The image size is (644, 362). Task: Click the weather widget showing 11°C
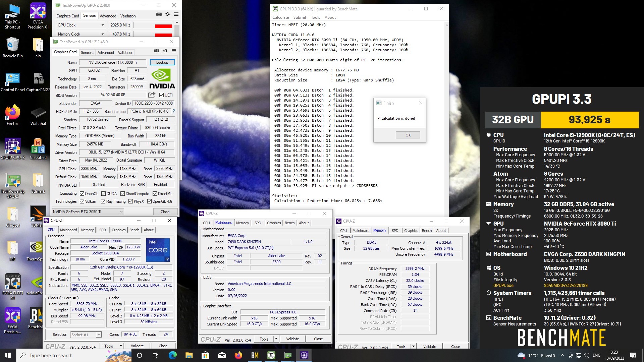536,355
